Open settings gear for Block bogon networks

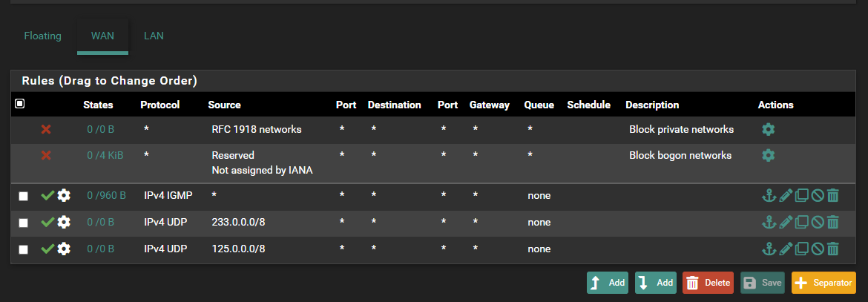768,155
